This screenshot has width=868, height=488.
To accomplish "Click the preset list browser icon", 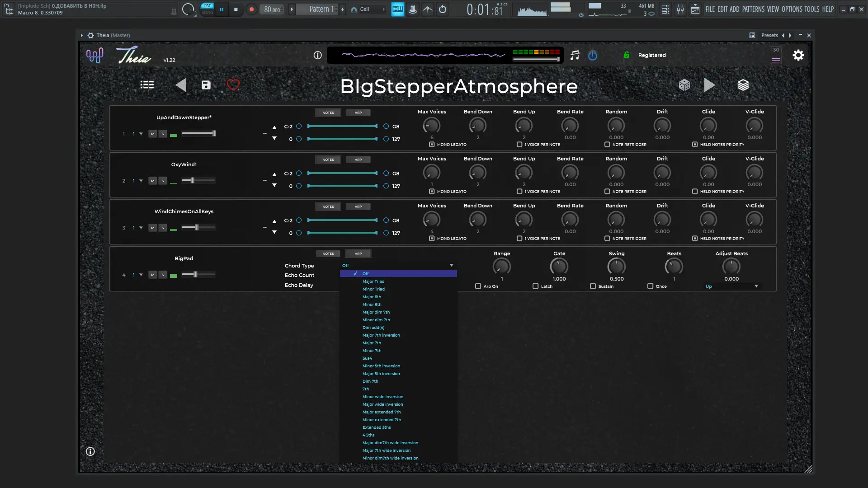I will click(147, 85).
